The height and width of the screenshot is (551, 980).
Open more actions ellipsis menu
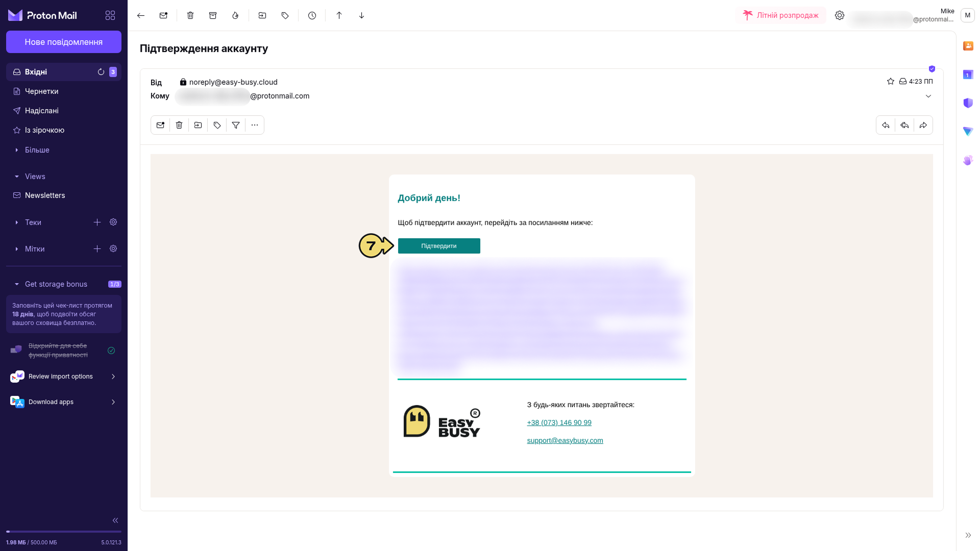pos(255,125)
